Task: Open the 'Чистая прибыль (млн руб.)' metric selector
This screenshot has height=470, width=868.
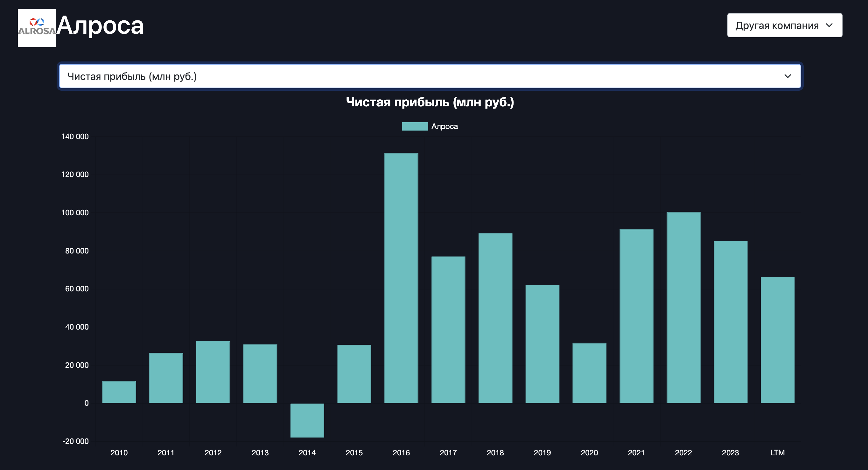Action: click(430, 76)
